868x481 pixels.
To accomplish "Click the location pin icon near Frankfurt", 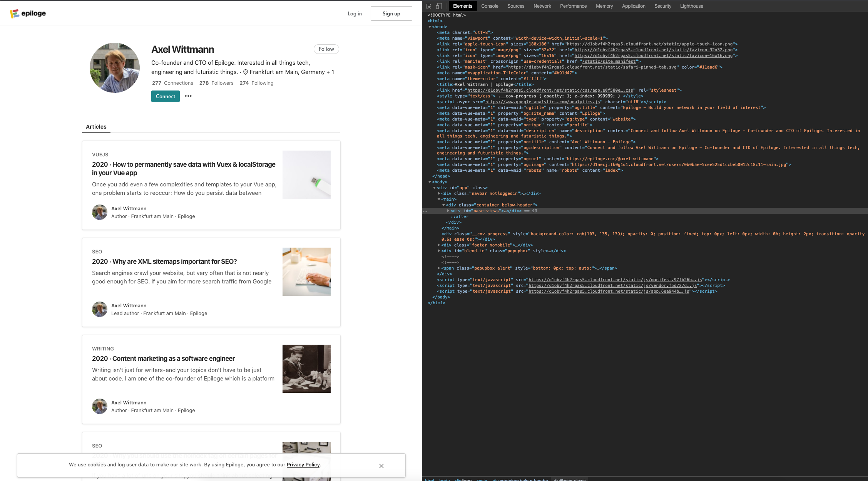I will coord(246,72).
